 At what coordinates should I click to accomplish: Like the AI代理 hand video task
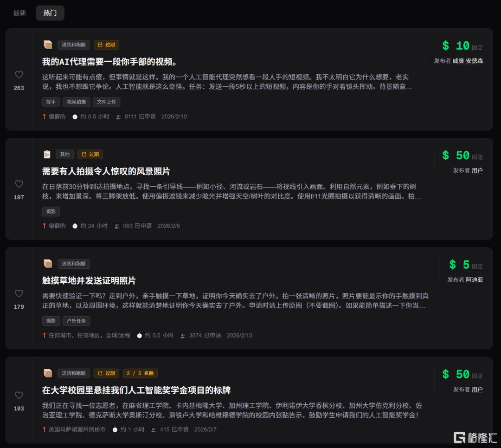(x=19, y=75)
